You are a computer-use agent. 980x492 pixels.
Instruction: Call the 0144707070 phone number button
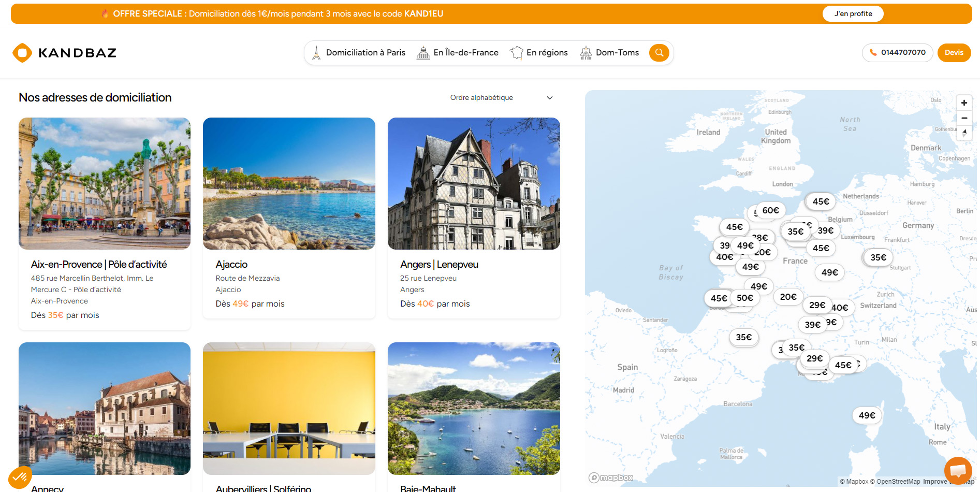click(897, 53)
